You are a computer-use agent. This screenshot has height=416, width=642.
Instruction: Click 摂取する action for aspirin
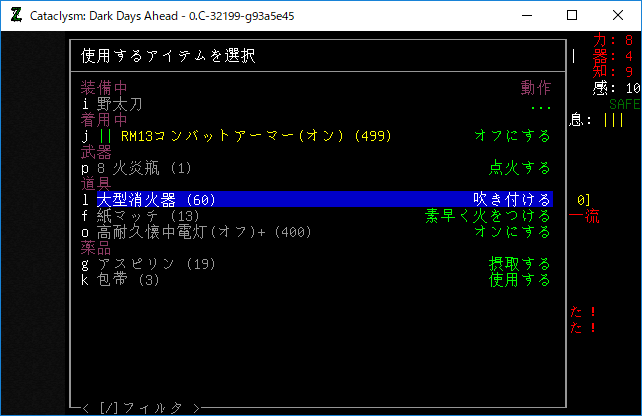(x=519, y=264)
